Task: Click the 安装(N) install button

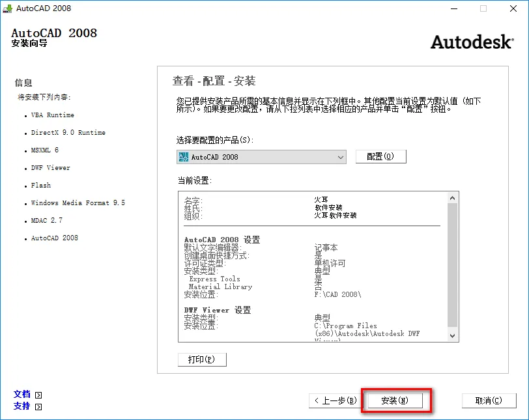Action: (x=395, y=400)
